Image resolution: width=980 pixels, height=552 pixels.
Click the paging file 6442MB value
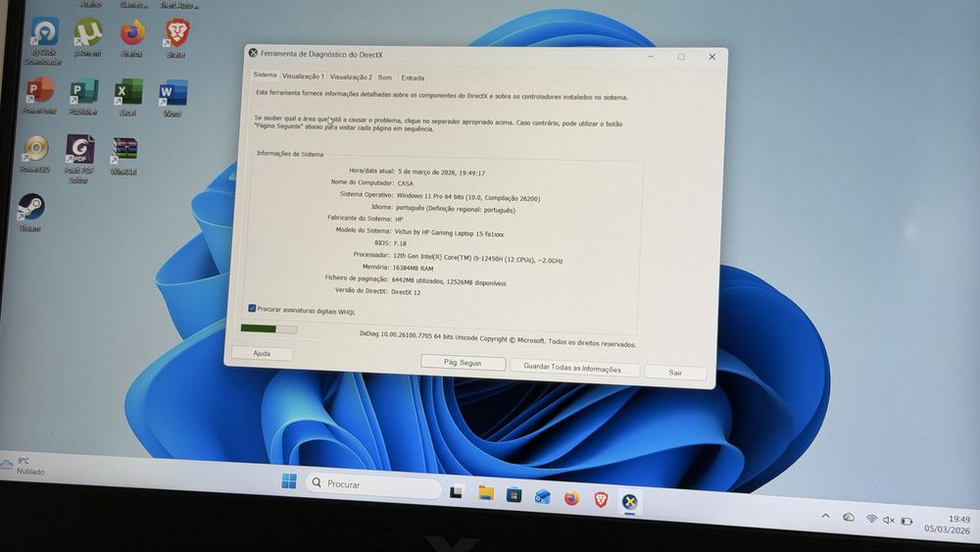(449, 281)
